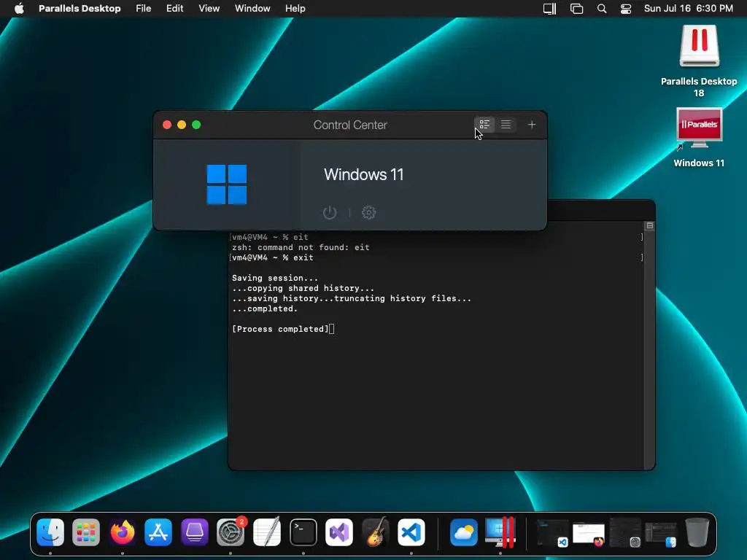Screen dimensions: 747x560
Task: Open macOS Control Center in menu bar
Action: coord(625,9)
